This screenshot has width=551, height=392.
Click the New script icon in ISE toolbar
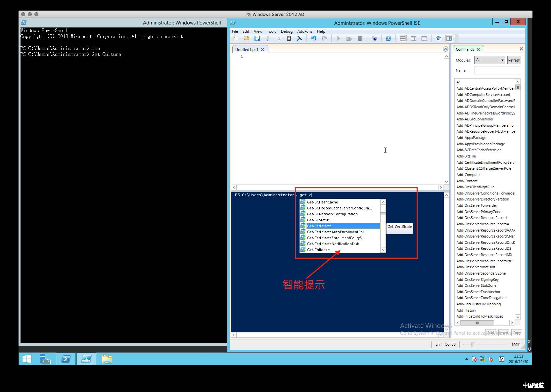click(x=236, y=38)
